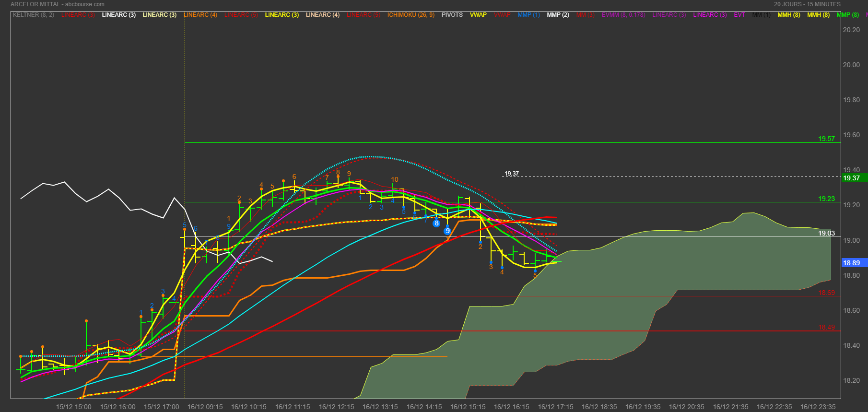Show the red VWAP indicator
This screenshot has width=868, height=412.
[502, 15]
